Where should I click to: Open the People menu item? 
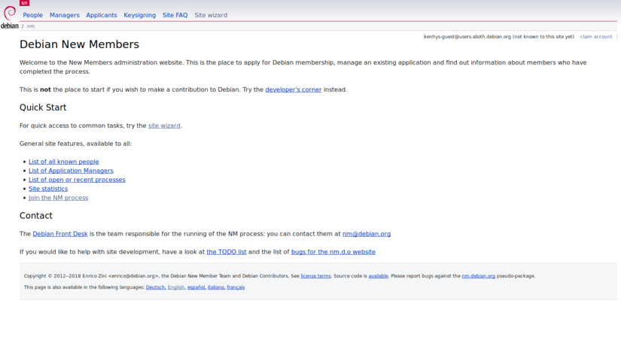tap(32, 15)
